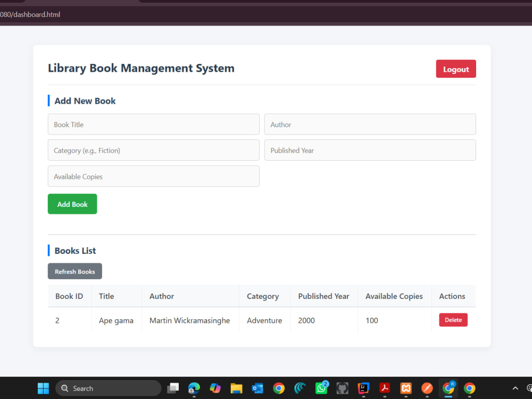Viewport: 532px width, 399px height.
Task: Focus the Author input field
Action: (x=370, y=124)
